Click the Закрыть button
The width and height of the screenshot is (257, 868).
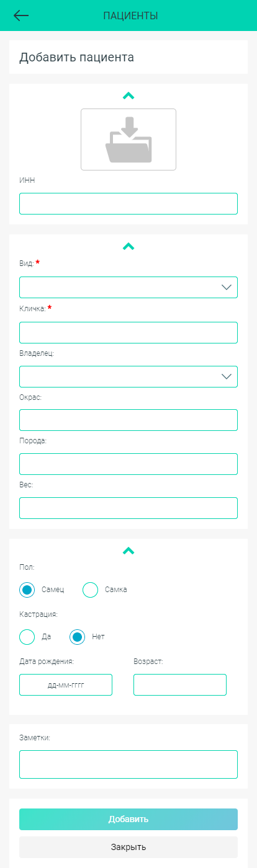(x=128, y=847)
